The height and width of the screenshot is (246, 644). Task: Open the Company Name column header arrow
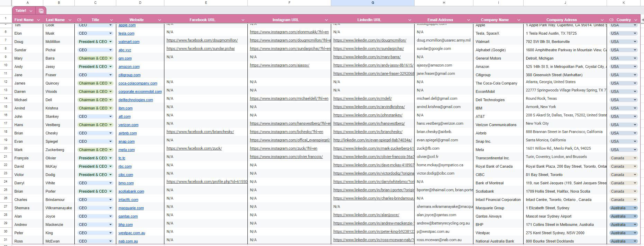[519, 20]
